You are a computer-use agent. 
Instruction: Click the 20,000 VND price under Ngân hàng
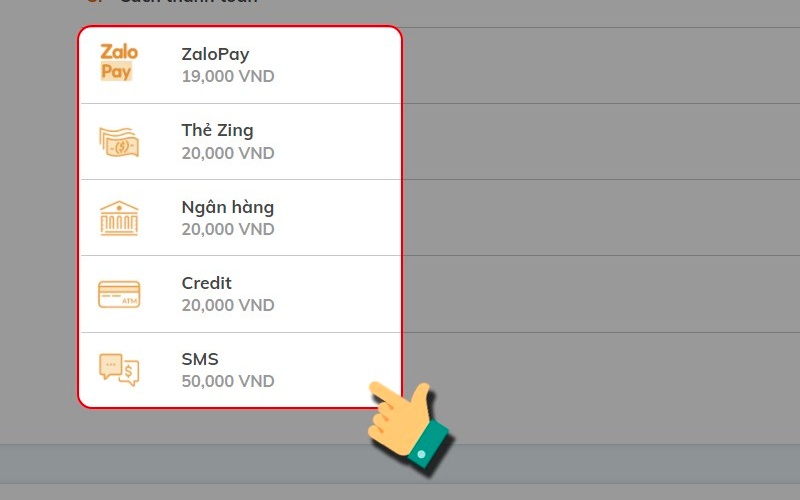tap(228, 229)
